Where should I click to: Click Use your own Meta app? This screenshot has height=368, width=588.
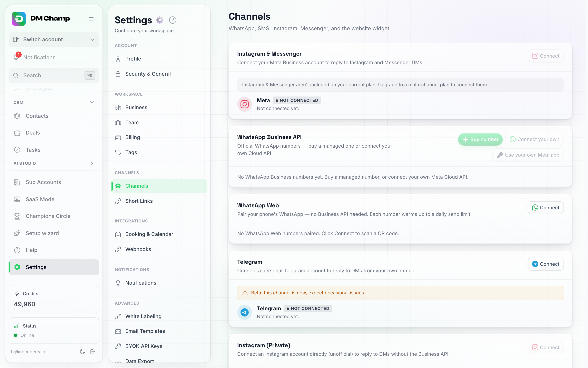[528, 155]
